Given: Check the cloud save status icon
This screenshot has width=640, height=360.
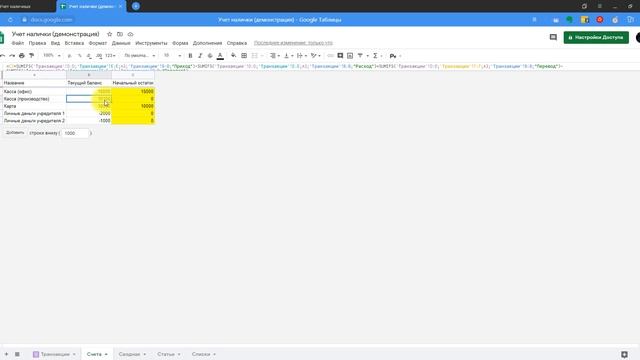Looking at the screenshot, I should (131, 34).
